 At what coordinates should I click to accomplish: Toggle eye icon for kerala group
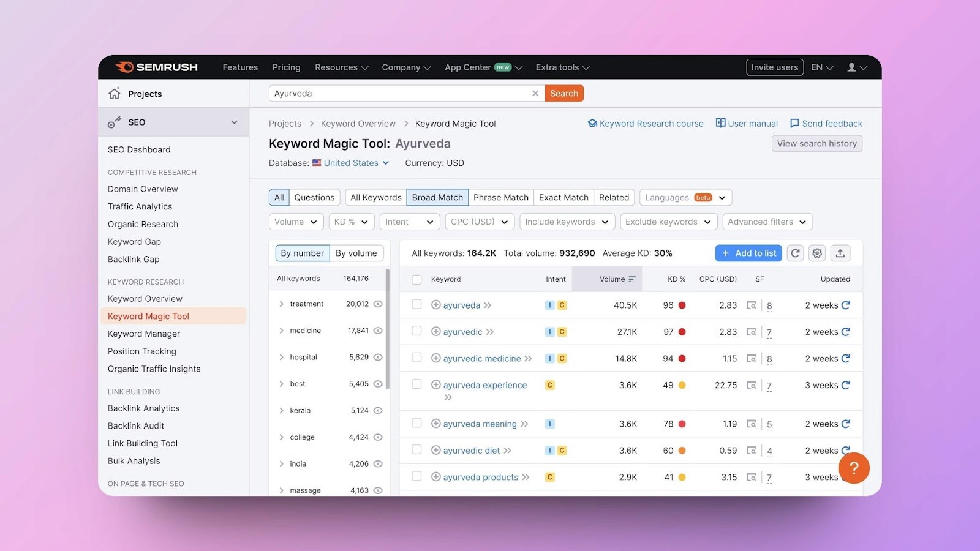pyautogui.click(x=378, y=410)
